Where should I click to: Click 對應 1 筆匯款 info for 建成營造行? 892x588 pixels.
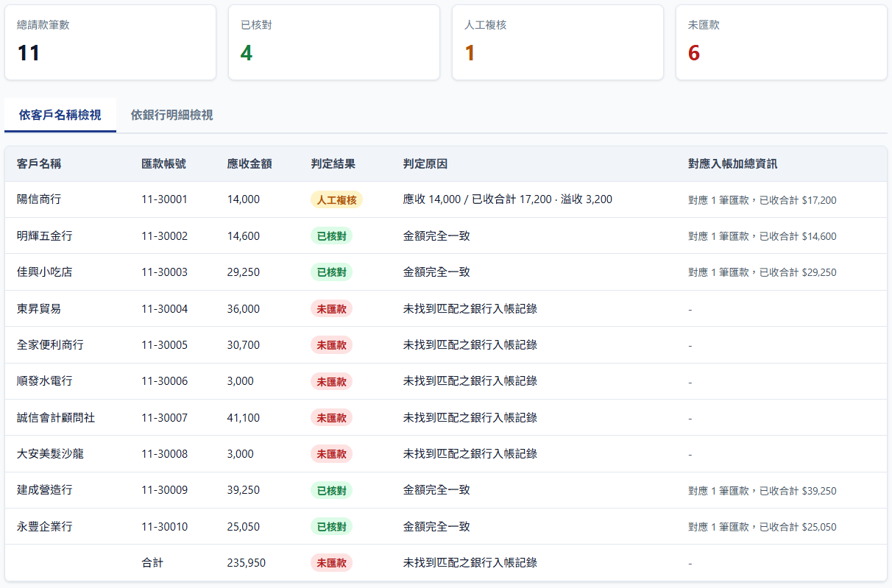(762, 491)
